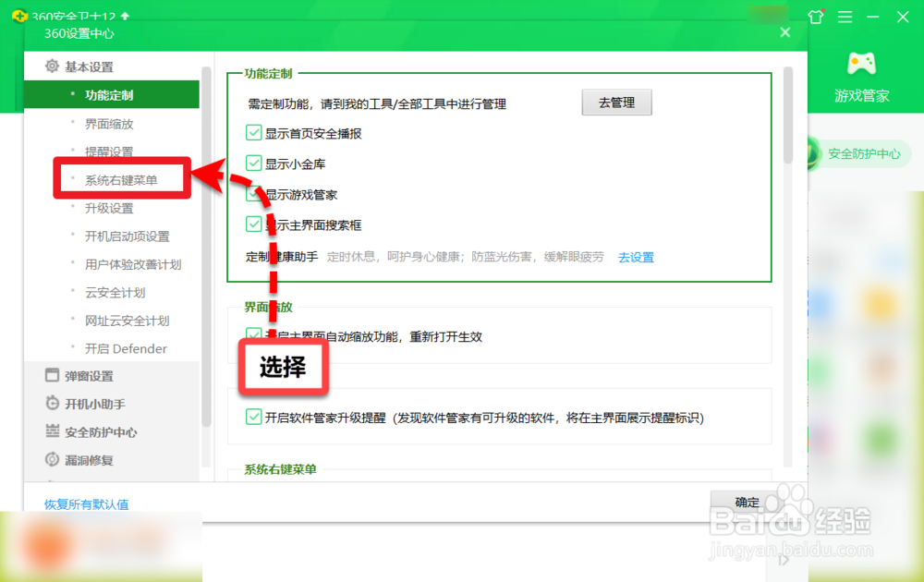924x582 pixels.
Task: Toggle 开启软件管家升级提醒 checkbox
Action: pyautogui.click(x=253, y=417)
